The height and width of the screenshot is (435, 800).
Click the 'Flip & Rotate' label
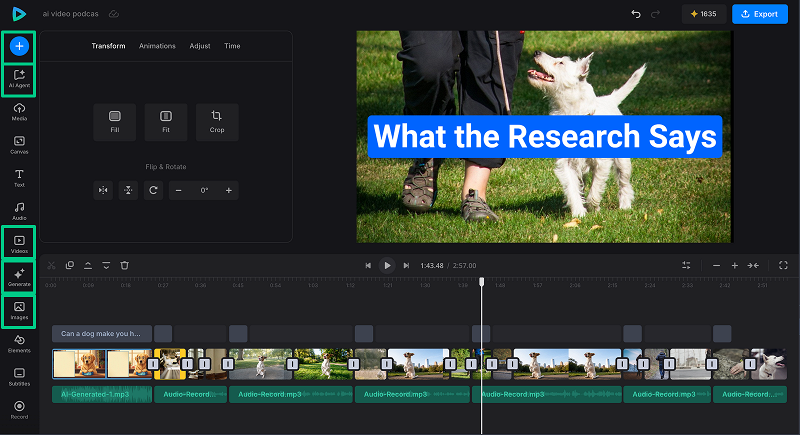point(166,167)
